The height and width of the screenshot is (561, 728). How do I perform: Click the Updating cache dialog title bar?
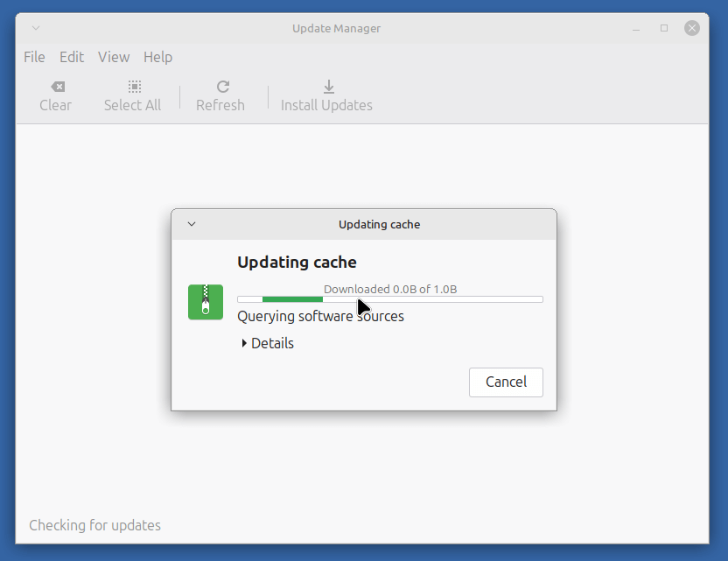click(379, 224)
